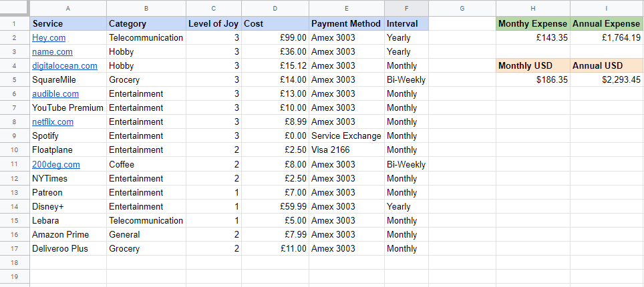
Task: Select the £99.00 cost cell
Action: click(x=275, y=38)
